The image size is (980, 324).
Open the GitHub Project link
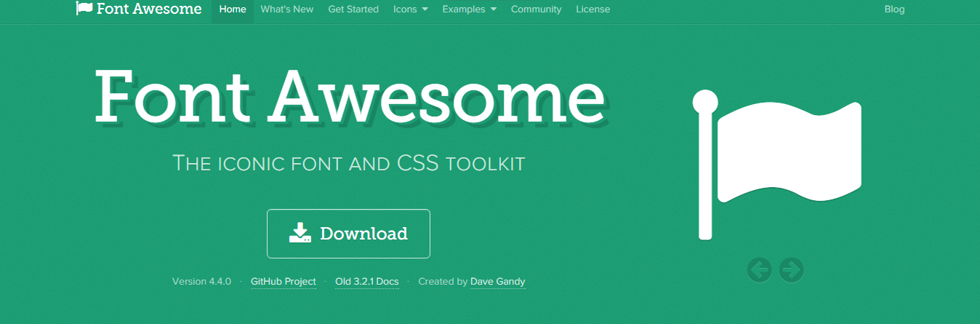[x=284, y=281]
